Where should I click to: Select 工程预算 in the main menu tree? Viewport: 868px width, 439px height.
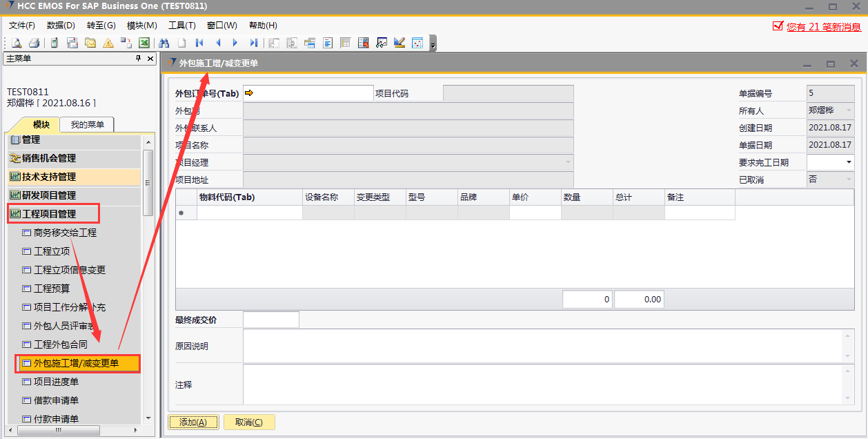(x=52, y=289)
